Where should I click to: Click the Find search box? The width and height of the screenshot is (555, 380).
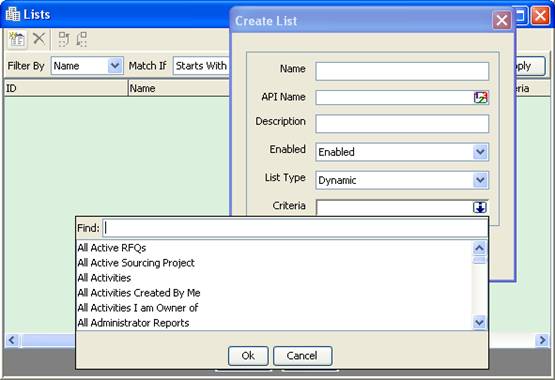[295, 228]
